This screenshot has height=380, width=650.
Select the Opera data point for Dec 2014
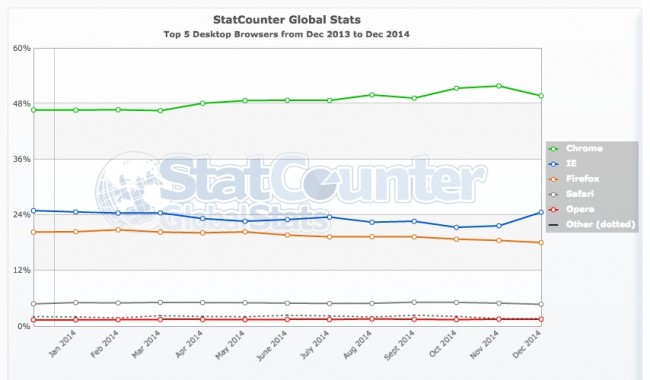[541, 319]
